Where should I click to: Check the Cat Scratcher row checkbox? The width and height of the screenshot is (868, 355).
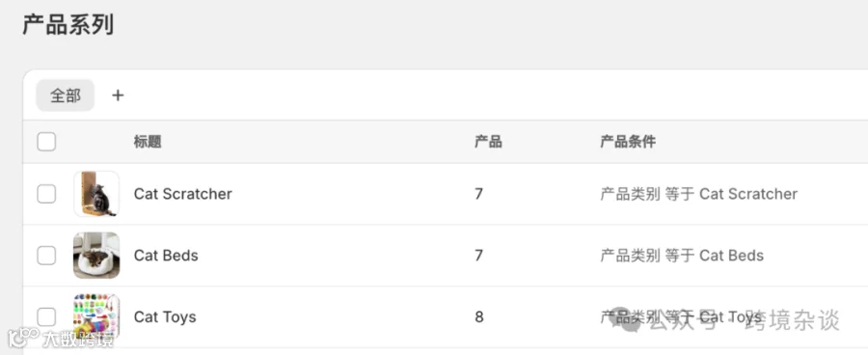(46, 194)
